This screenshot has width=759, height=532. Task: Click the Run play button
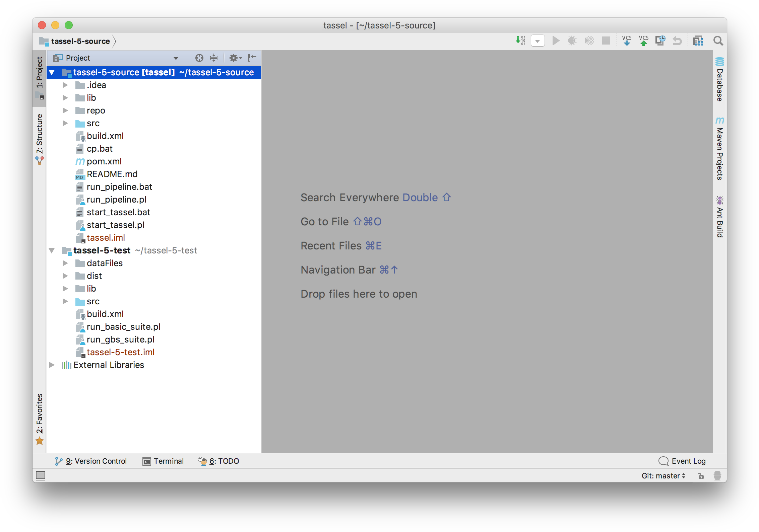pos(556,41)
